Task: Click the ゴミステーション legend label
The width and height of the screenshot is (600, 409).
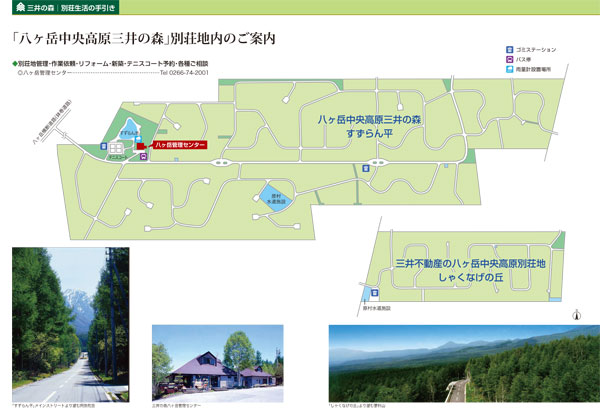Action: (x=536, y=50)
